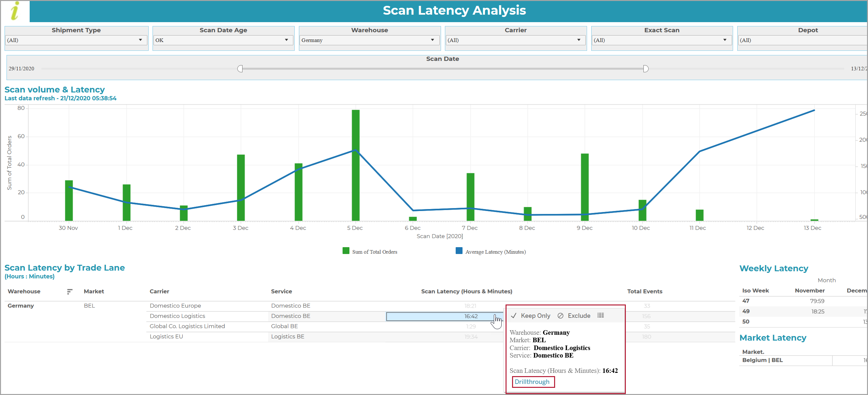
Task: Select the green bar for 3 Dec
Action: pyautogui.click(x=241, y=188)
